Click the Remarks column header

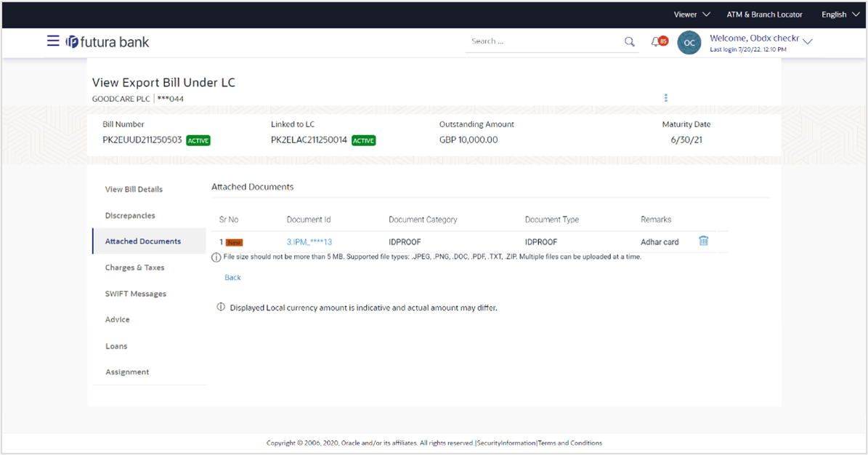[x=656, y=220]
